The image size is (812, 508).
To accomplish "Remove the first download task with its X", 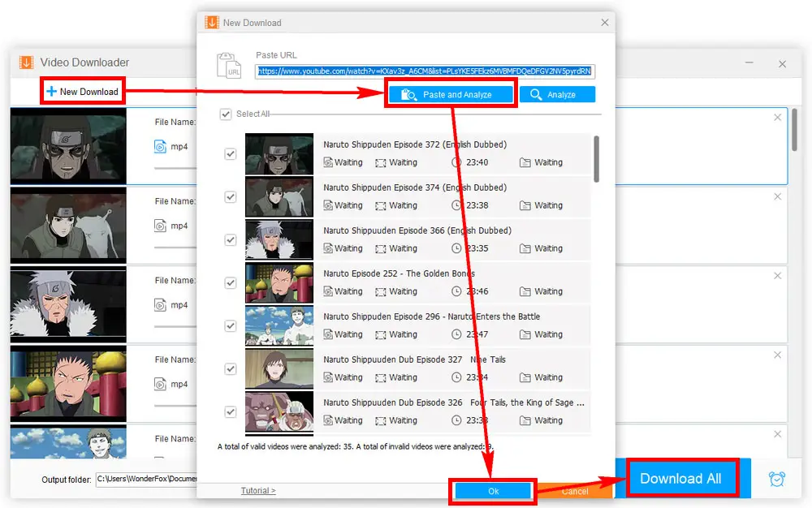I will click(x=777, y=118).
